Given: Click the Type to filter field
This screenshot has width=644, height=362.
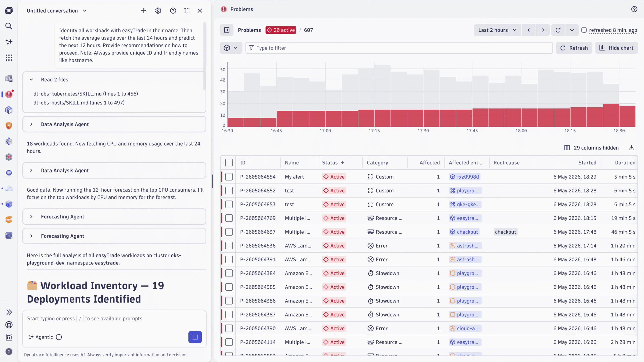Looking at the screenshot, I should point(399,48).
